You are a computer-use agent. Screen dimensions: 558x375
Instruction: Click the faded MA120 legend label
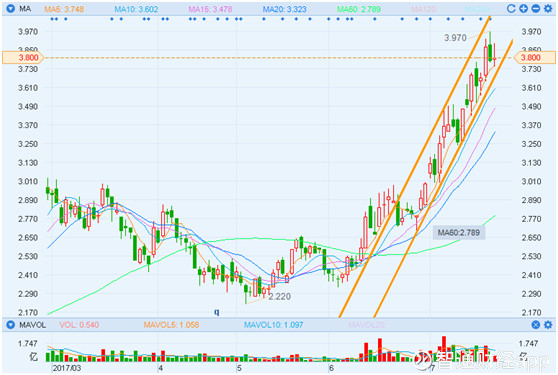pos(424,9)
